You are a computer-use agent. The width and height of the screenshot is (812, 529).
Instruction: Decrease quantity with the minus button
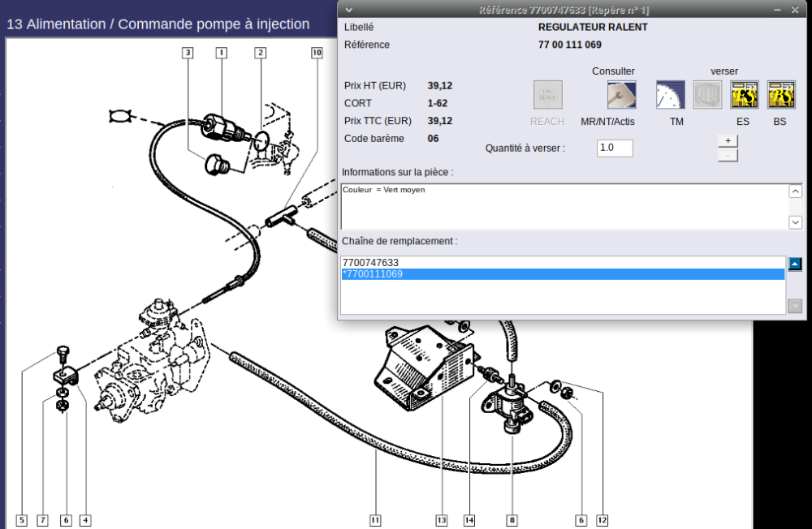(728, 155)
